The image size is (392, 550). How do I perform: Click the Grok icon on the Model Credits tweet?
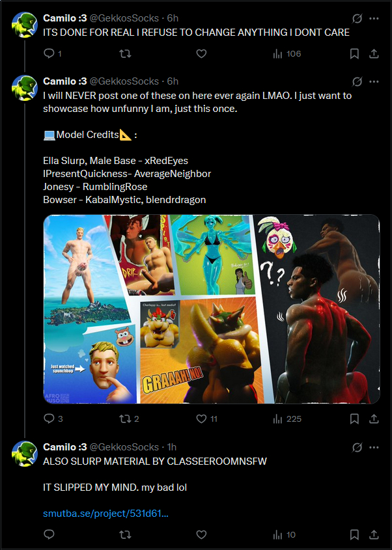point(357,81)
